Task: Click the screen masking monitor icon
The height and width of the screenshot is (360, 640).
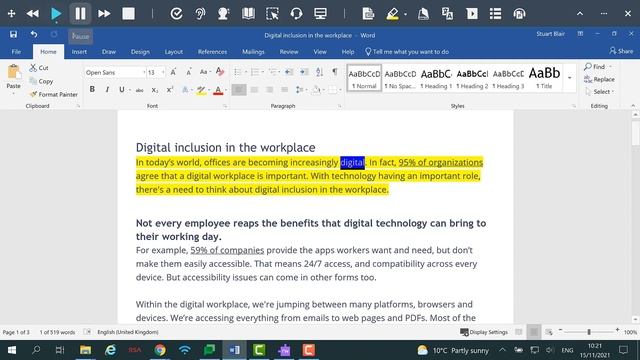Action: click(320, 14)
